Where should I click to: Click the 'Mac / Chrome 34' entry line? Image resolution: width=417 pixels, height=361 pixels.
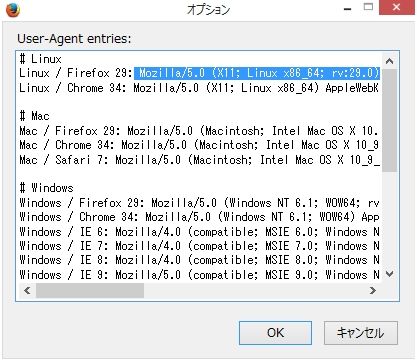pyautogui.click(x=199, y=145)
